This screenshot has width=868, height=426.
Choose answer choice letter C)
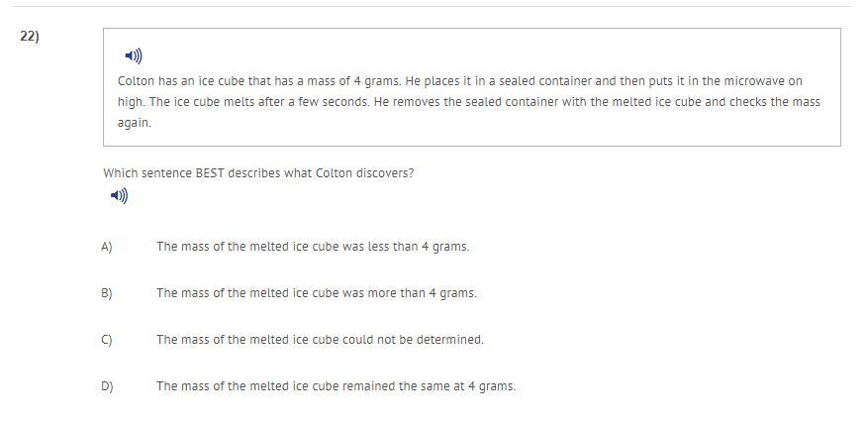point(107,340)
